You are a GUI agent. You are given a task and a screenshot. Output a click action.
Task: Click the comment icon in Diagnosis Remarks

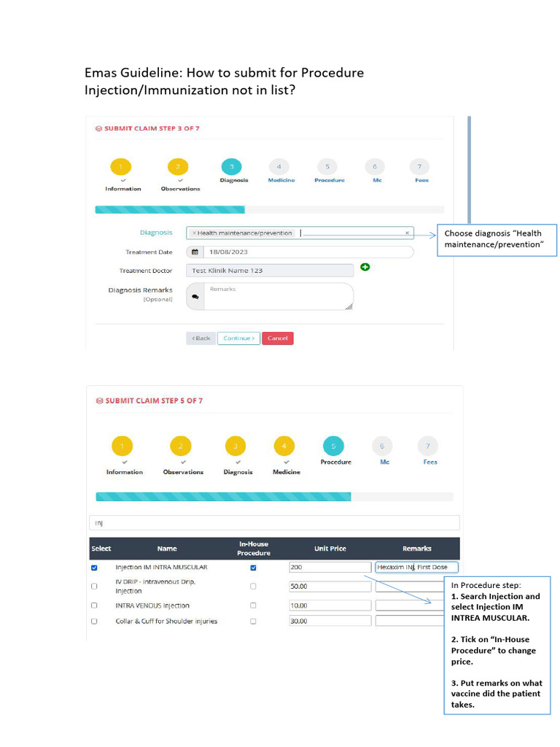(x=195, y=296)
